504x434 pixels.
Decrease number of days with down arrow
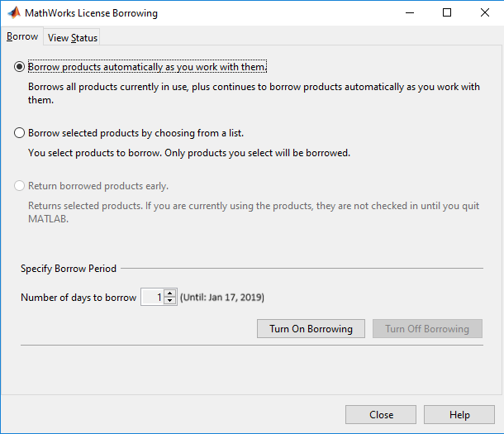[170, 301]
